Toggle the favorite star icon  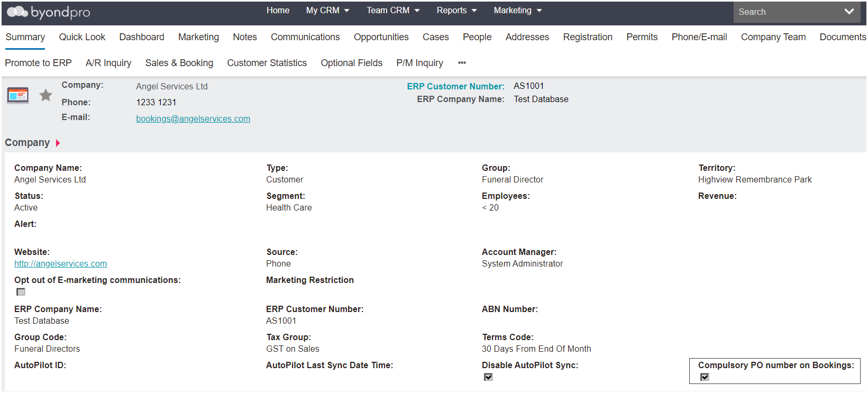(x=46, y=95)
